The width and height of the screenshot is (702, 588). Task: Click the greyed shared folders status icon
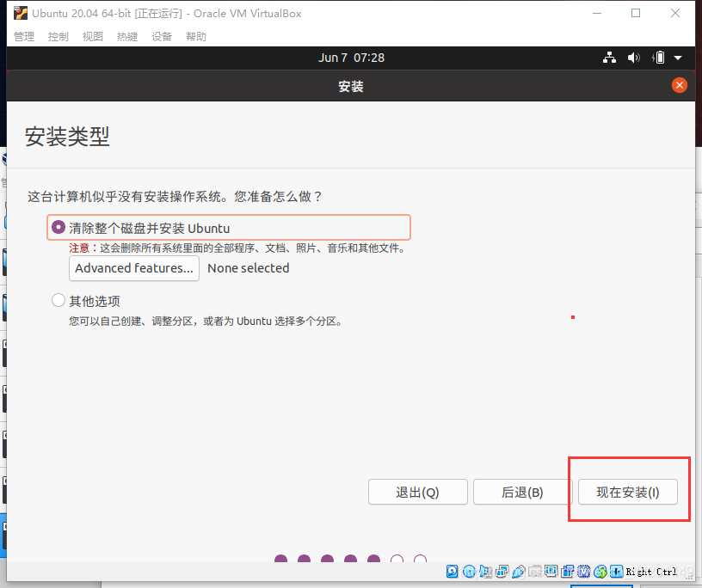pyautogui.click(x=534, y=571)
